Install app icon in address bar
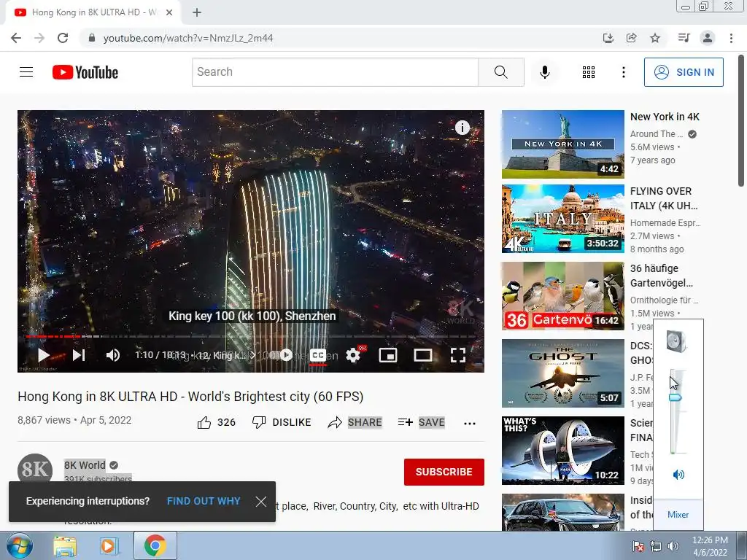Viewport: 747px width, 560px height. click(x=608, y=38)
